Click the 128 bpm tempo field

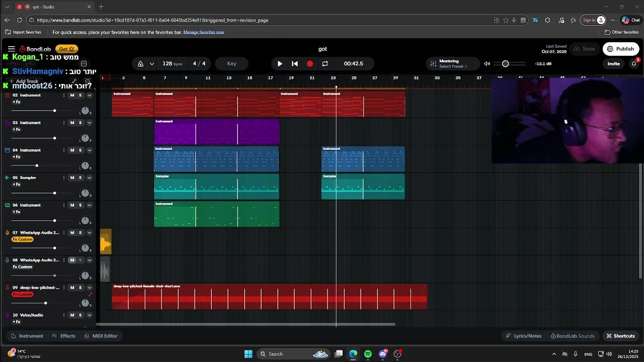click(x=172, y=64)
